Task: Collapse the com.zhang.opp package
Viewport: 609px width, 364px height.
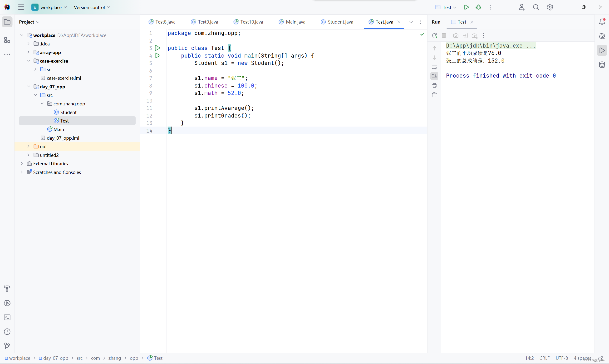Action: tap(42, 103)
